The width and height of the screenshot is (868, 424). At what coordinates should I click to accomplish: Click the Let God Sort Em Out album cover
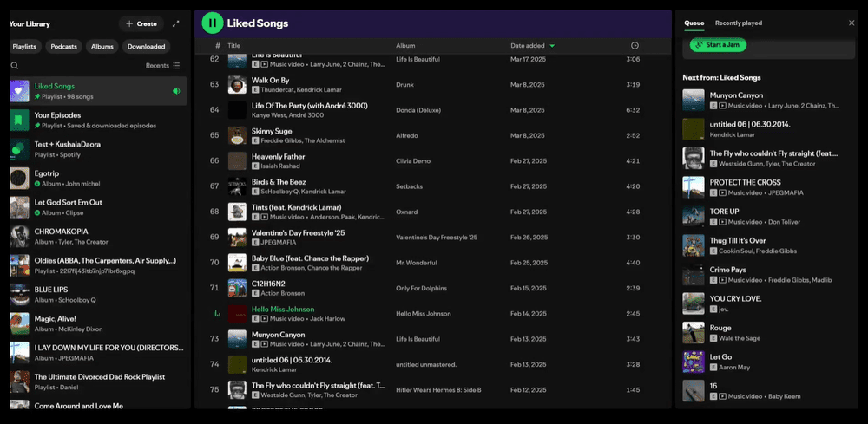[19, 207]
